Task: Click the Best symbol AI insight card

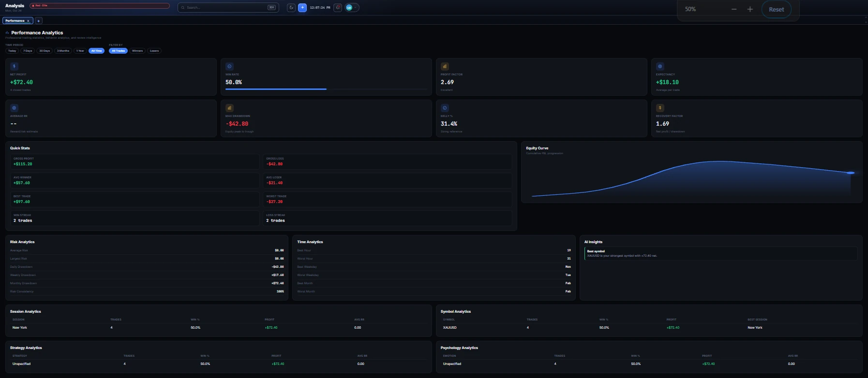Action: pos(721,253)
